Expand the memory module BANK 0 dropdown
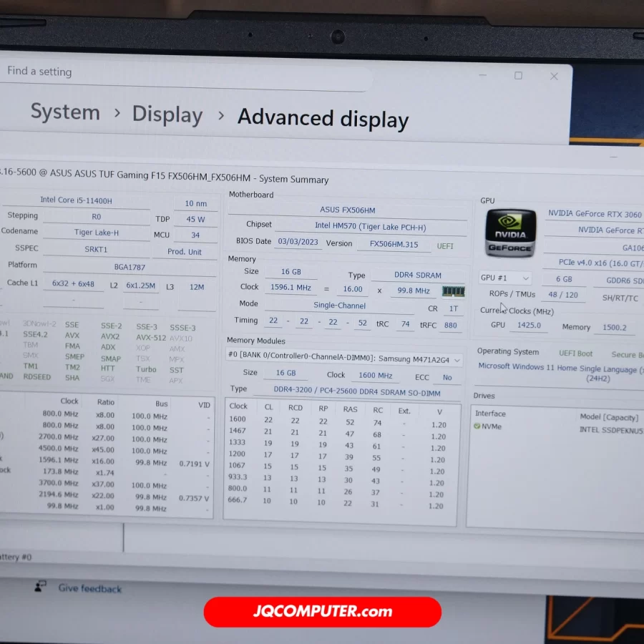 (x=343, y=360)
